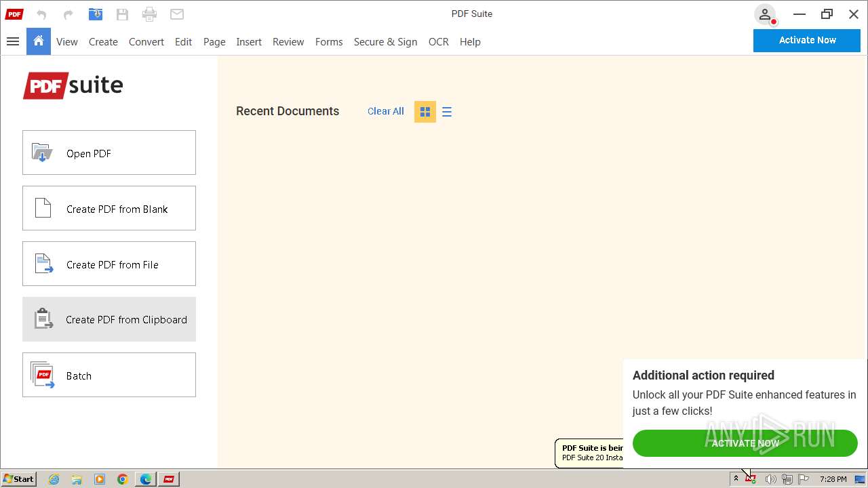The image size is (868, 488).
Task: Open the media player taskbar icon
Action: pyautogui.click(x=100, y=479)
